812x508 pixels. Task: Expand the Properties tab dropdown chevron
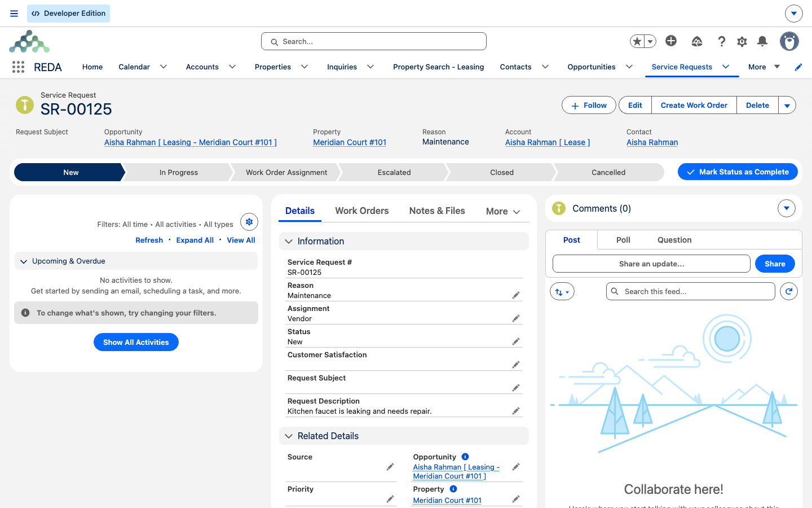point(304,67)
